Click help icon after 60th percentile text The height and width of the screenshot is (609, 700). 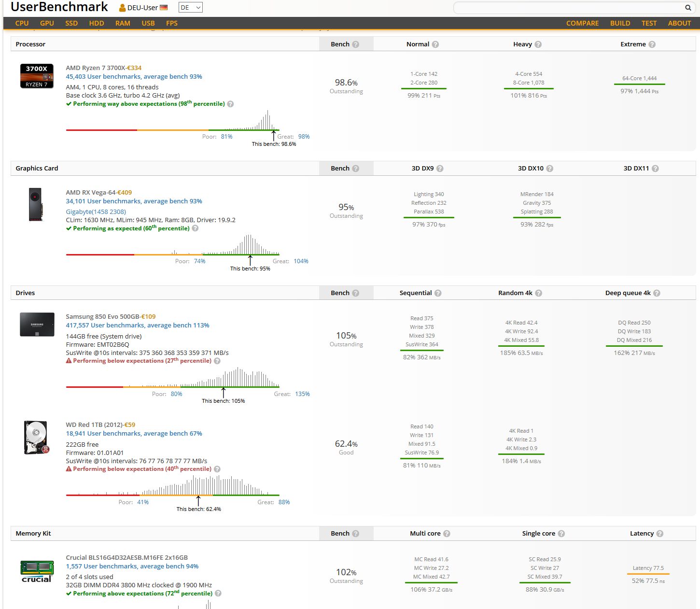coord(196,228)
